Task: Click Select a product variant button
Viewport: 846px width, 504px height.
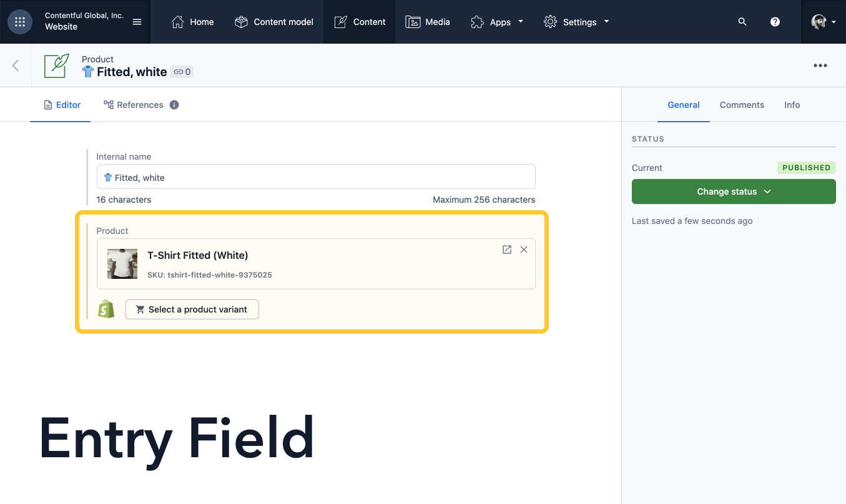Action: [x=192, y=309]
